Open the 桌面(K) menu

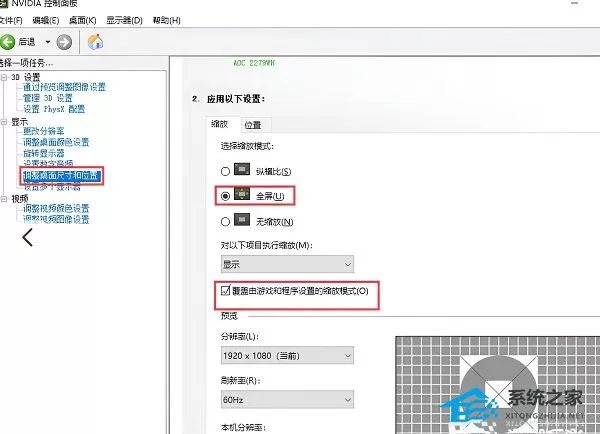83,20
